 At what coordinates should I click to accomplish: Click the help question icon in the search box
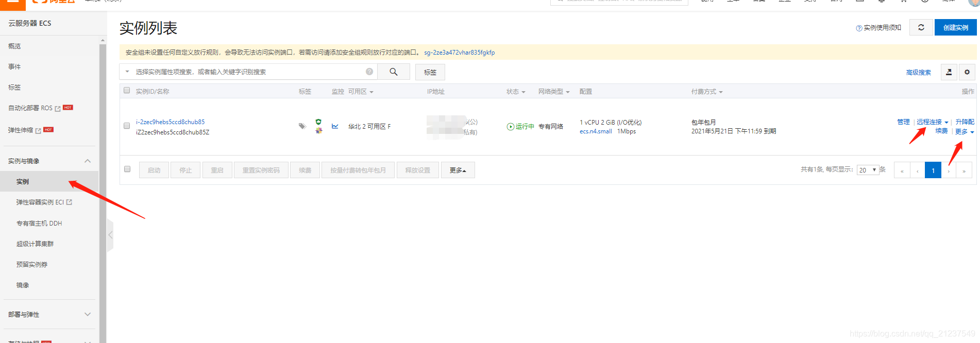click(369, 72)
